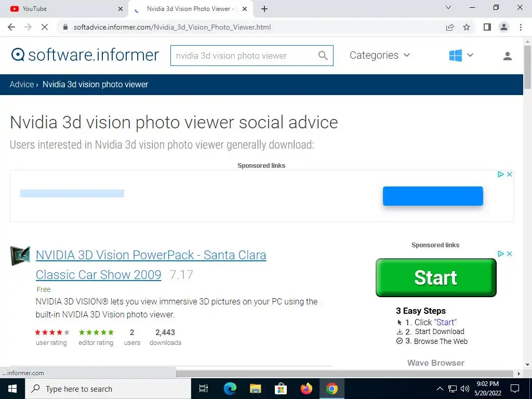Switch to the YouTube tab
Screen dimensions: 532x399
click(63, 9)
